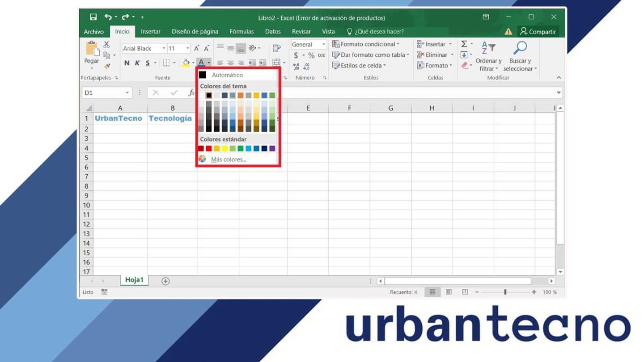Image resolution: width=644 pixels, height=362 pixels.
Task: Click the Clear eraser icon
Action: point(464,65)
